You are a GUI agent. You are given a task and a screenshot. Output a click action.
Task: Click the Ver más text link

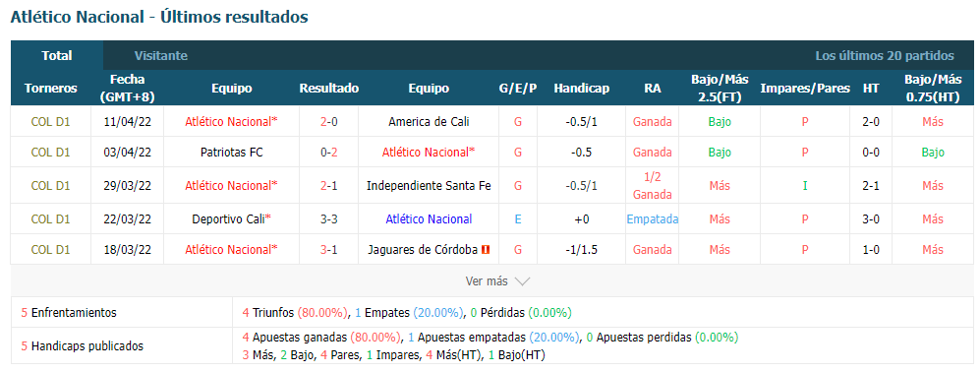pos(487,281)
